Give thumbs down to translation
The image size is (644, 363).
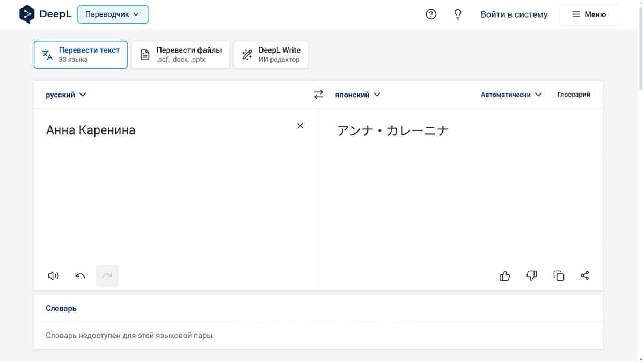532,276
